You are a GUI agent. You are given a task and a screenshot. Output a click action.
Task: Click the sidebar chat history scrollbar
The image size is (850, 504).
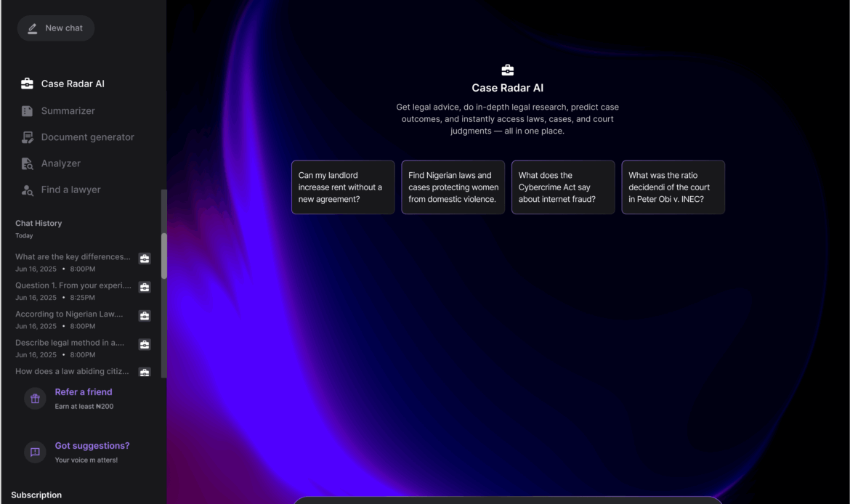click(164, 256)
